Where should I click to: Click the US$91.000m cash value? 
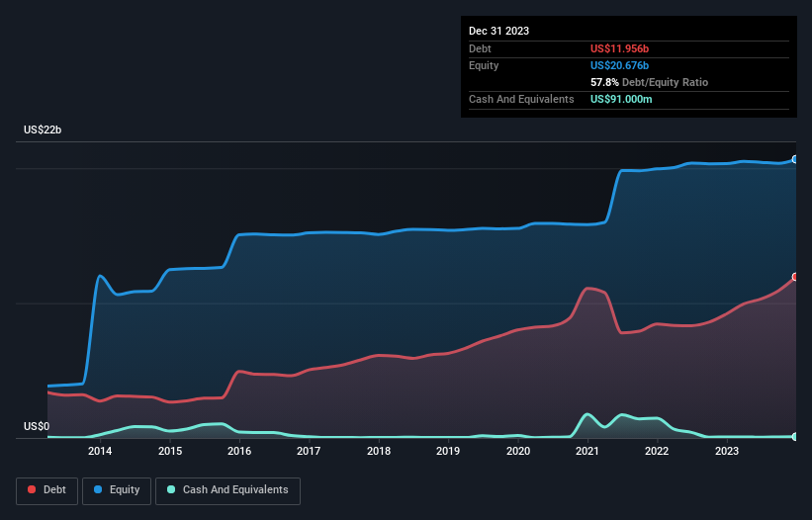pos(621,99)
